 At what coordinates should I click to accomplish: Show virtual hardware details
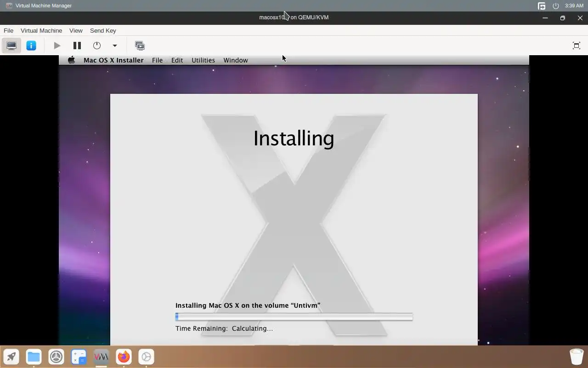coord(31,46)
